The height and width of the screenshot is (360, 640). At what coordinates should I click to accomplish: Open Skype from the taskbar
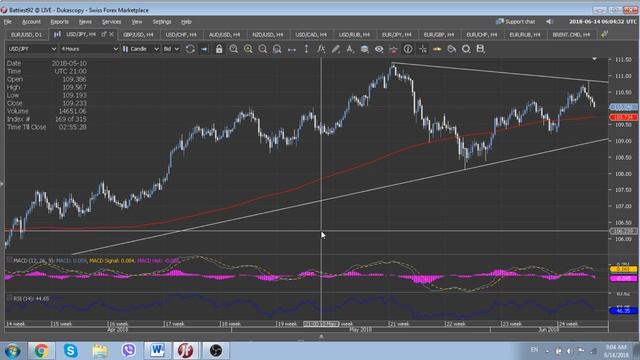70,351
